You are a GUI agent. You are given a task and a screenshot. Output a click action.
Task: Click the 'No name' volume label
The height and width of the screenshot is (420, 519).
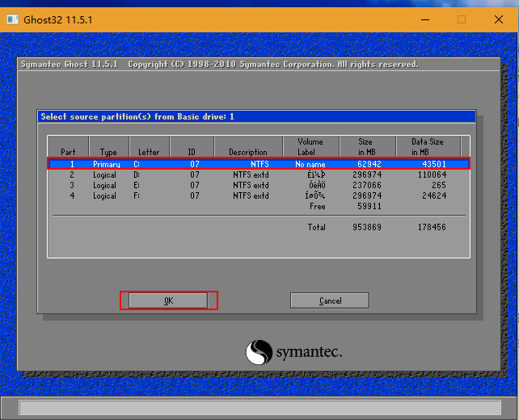click(x=310, y=164)
